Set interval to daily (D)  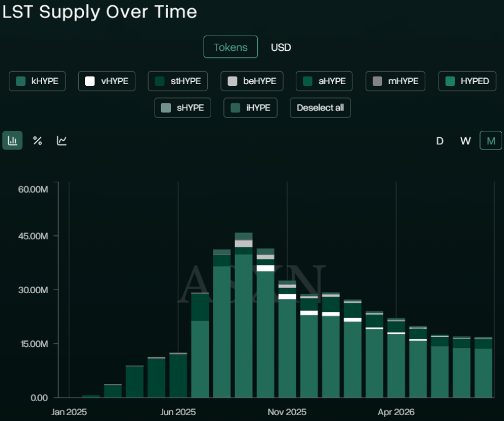coord(440,141)
